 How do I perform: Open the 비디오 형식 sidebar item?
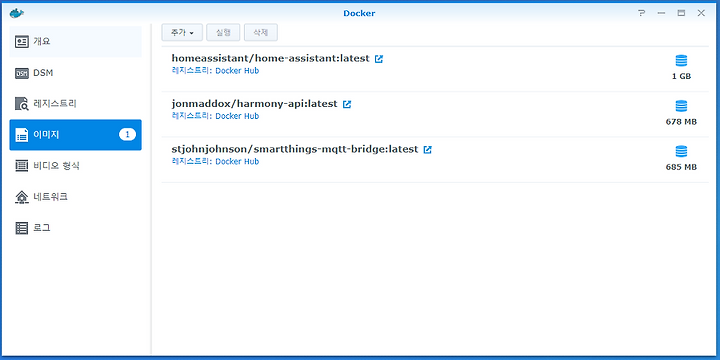75,166
